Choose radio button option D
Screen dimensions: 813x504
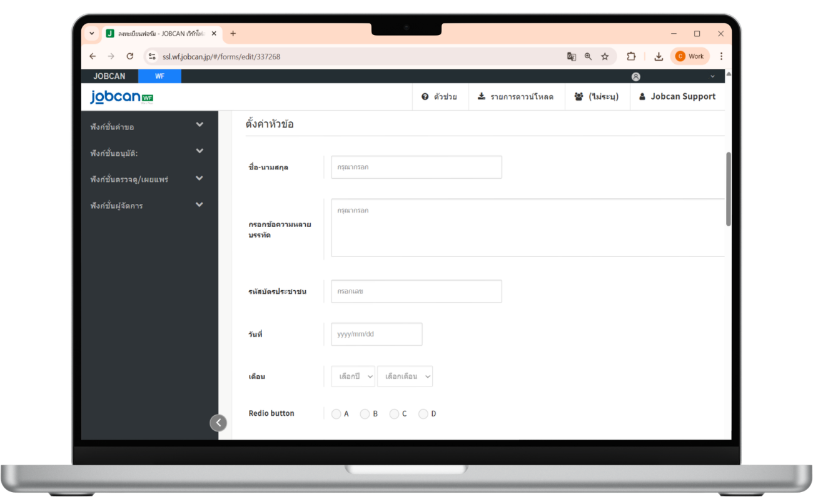point(423,414)
